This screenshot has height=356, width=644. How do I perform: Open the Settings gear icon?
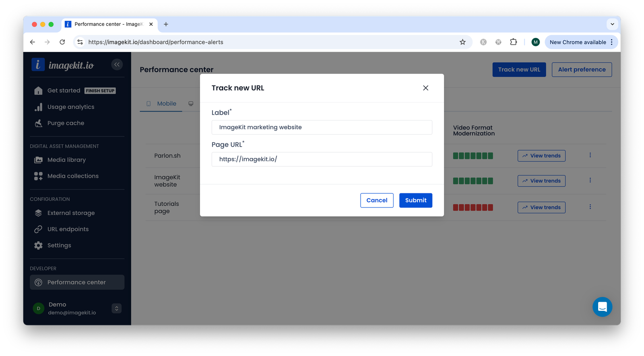click(38, 245)
